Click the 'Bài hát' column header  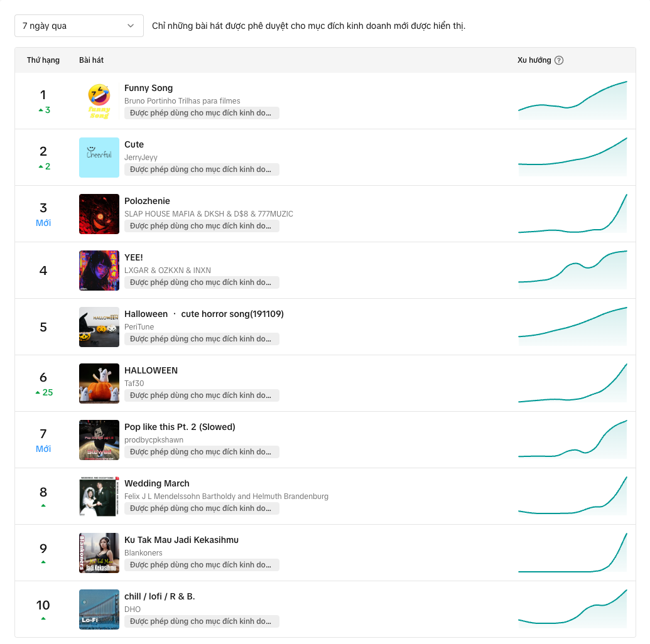(x=91, y=60)
